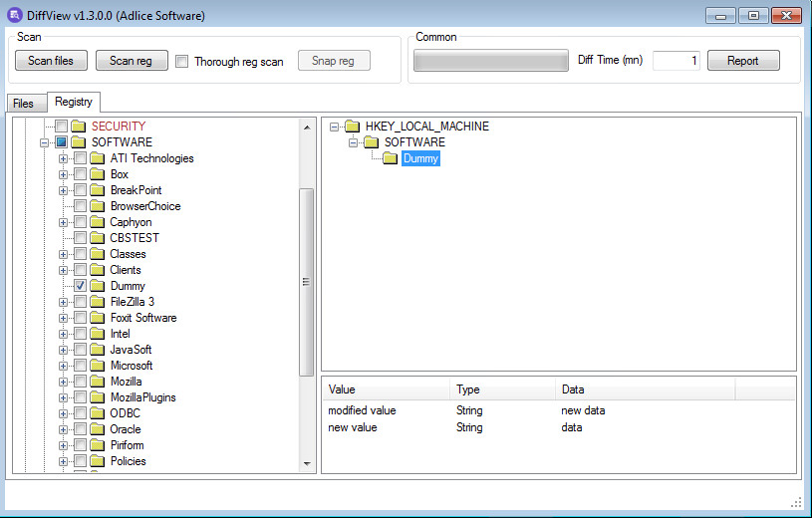The image size is (812, 518).
Task: Click the Value column header
Action: point(387,389)
